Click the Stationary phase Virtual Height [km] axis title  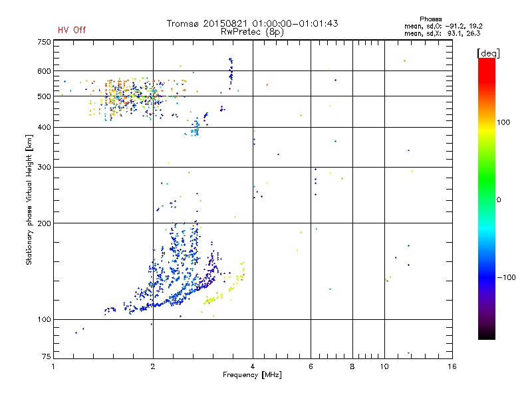pyautogui.click(x=29, y=199)
